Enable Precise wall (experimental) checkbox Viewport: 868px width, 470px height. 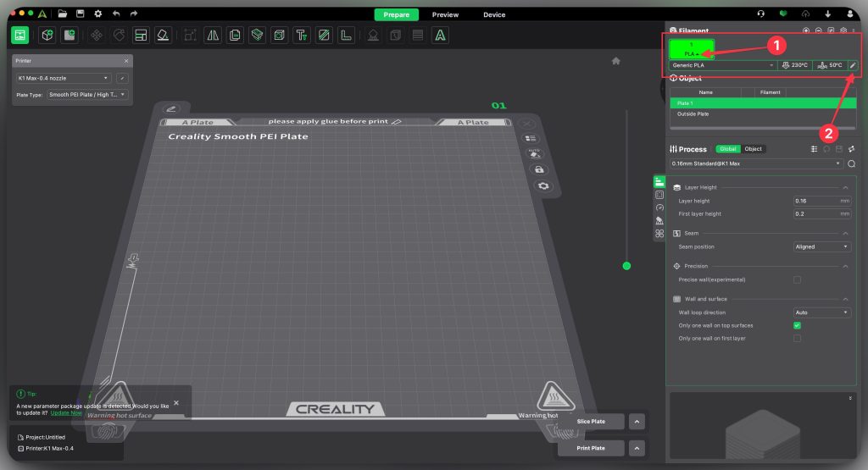(x=797, y=279)
